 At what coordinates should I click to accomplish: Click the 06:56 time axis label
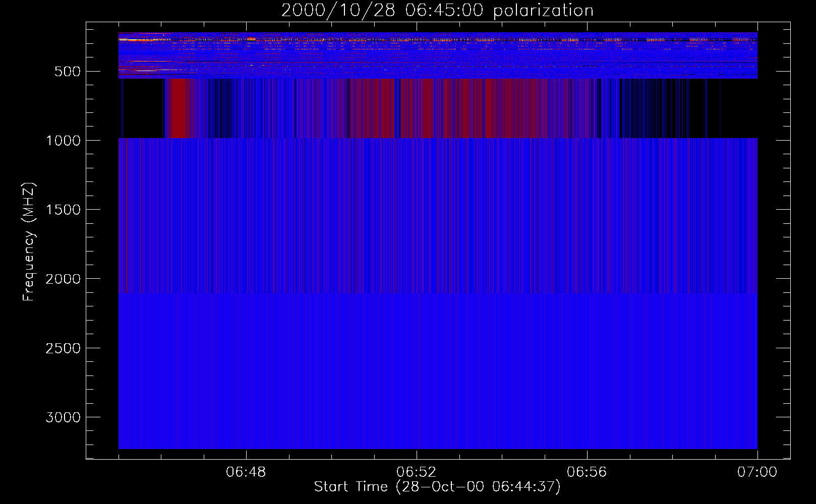tap(587, 472)
